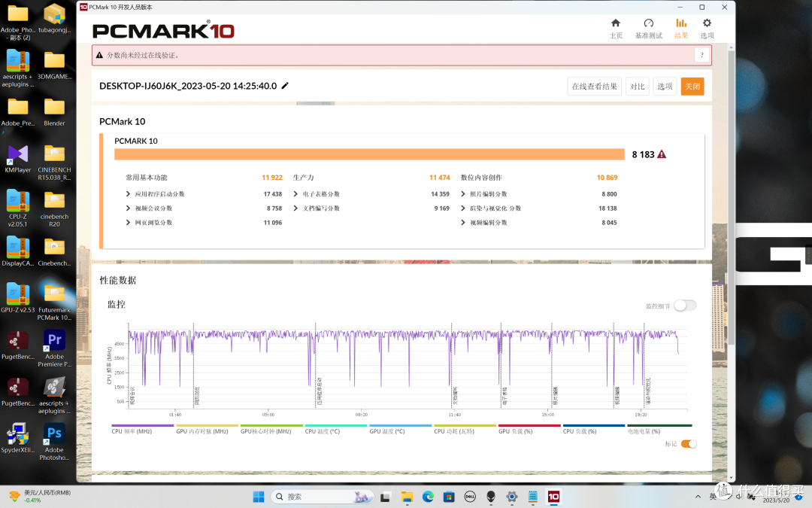Open the Futuremark PCMark 10 folder
812x508 pixels.
[x=54, y=302]
